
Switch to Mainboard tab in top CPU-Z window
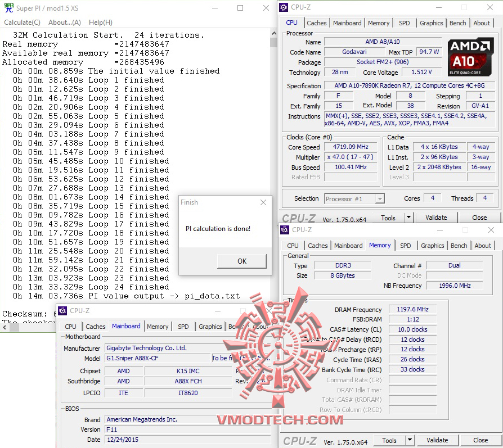(x=347, y=23)
